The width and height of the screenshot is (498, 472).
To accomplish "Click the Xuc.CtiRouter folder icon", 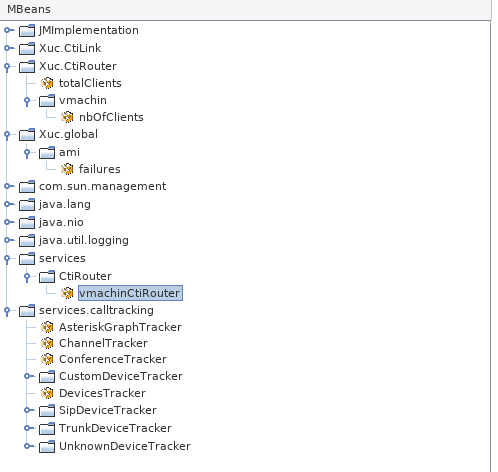I will pyautogui.click(x=27, y=66).
